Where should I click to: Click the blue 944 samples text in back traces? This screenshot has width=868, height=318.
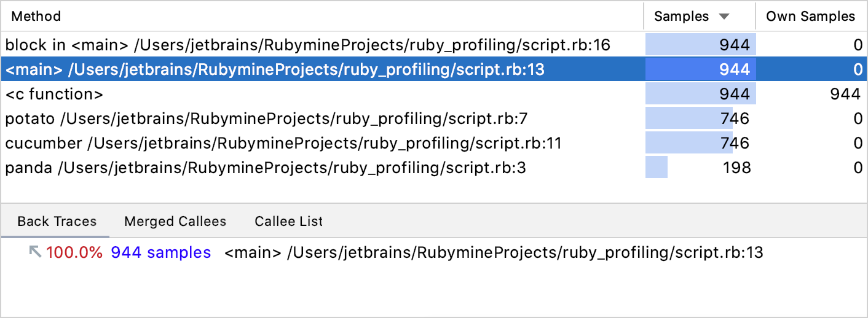161,252
